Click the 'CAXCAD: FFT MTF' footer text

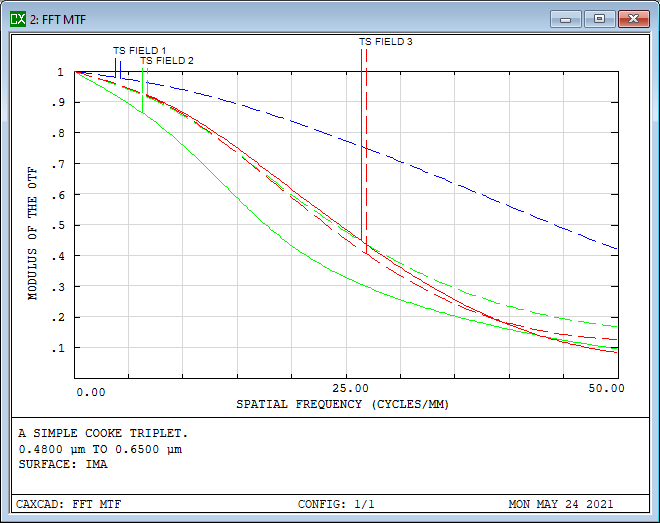69,504
